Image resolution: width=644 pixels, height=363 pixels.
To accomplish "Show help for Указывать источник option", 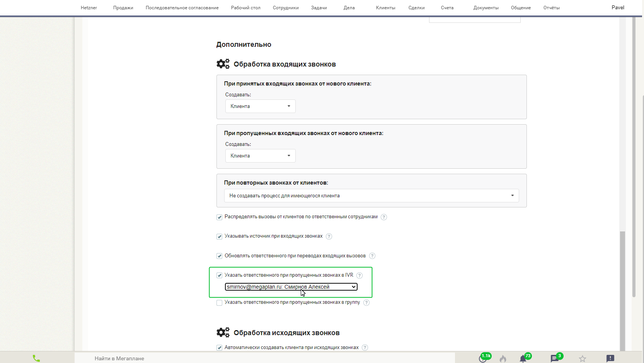I will coord(329,236).
